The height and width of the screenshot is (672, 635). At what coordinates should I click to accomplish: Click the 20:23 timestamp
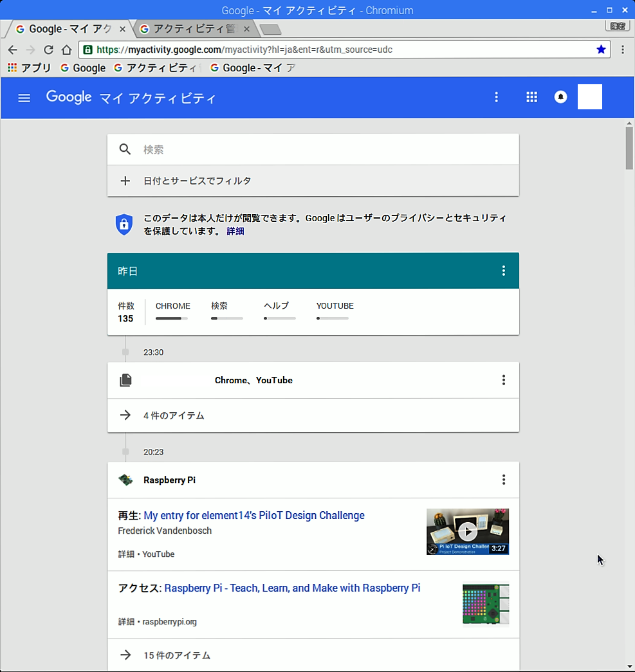click(x=154, y=452)
